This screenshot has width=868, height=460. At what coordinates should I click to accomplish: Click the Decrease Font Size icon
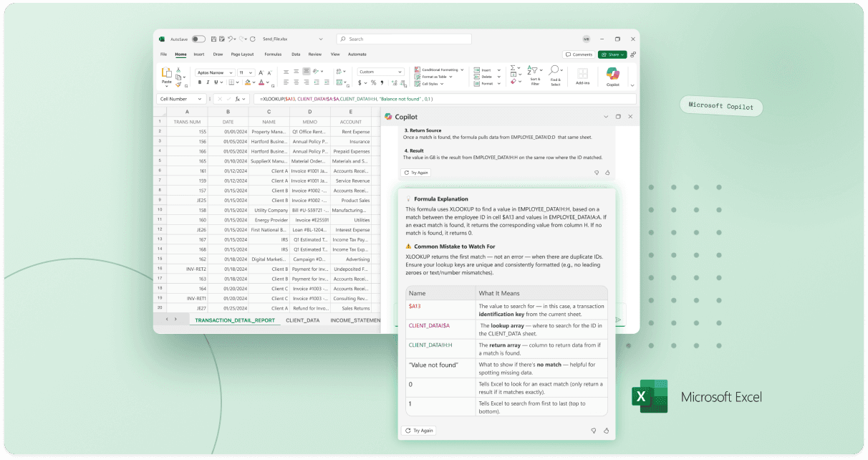click(269, 72)
